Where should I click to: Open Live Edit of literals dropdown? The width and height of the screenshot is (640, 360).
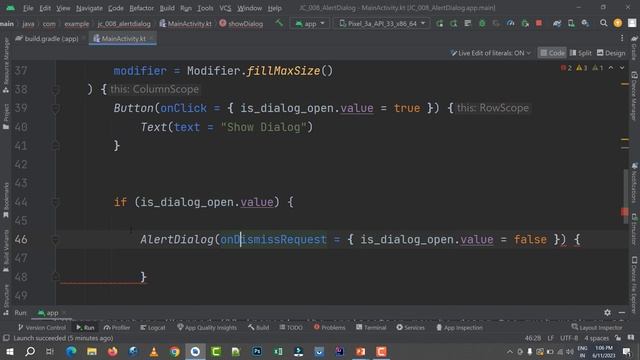(x=490, y=53)
